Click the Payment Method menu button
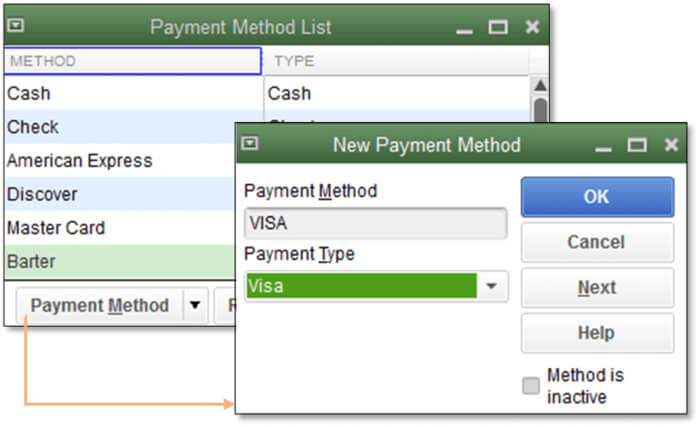This screenshot has height=427, width=700. (x=100, y=306)
